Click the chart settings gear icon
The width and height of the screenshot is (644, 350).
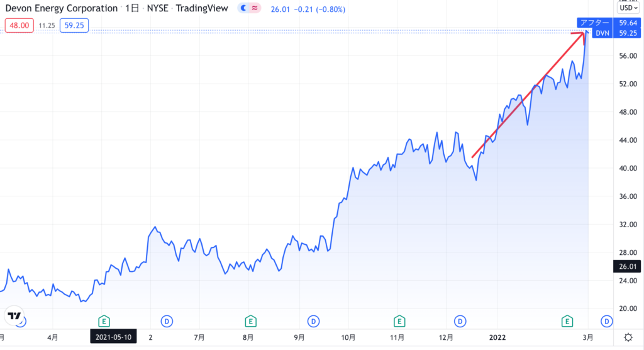click(x=628, y=337)
